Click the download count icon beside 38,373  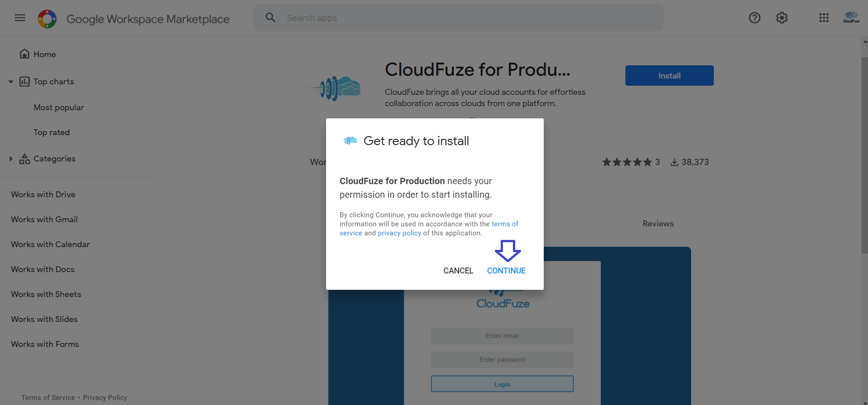[x=675, y=162]
